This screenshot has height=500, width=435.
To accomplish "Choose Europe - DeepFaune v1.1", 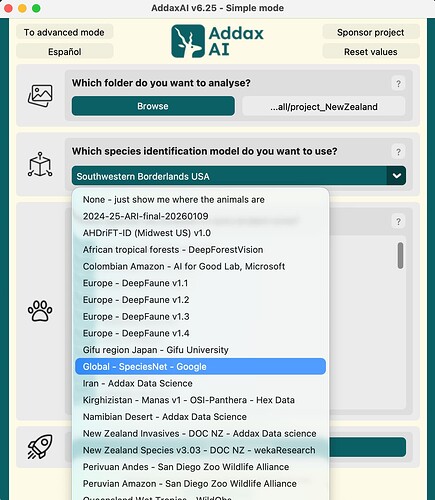I will click(x=200, y=283).
